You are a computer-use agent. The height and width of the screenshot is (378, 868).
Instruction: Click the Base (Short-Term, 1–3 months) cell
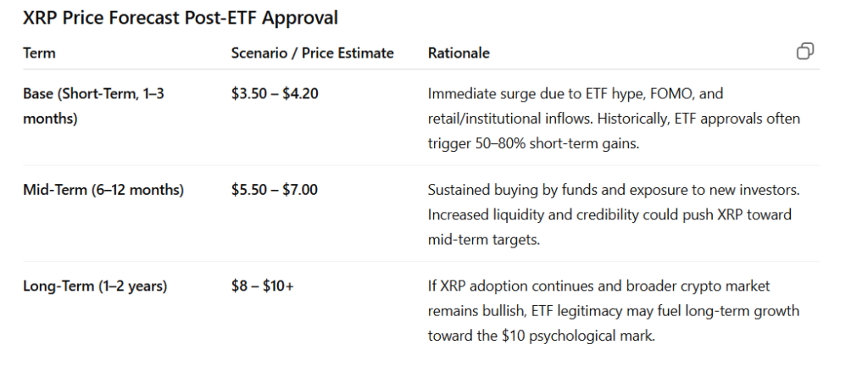click(93, 106)
